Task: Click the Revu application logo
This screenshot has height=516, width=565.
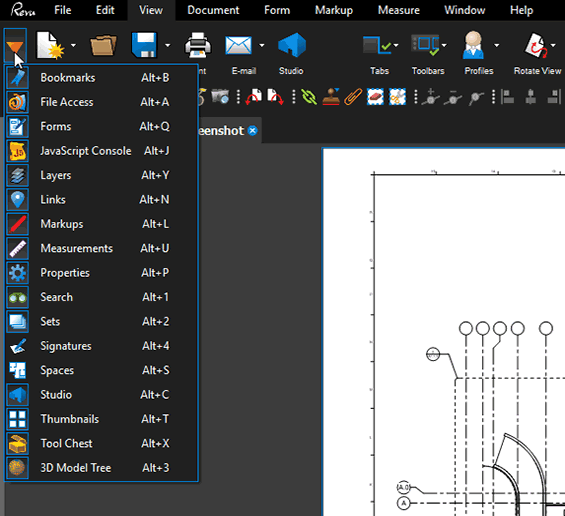Action: (23, 10)
